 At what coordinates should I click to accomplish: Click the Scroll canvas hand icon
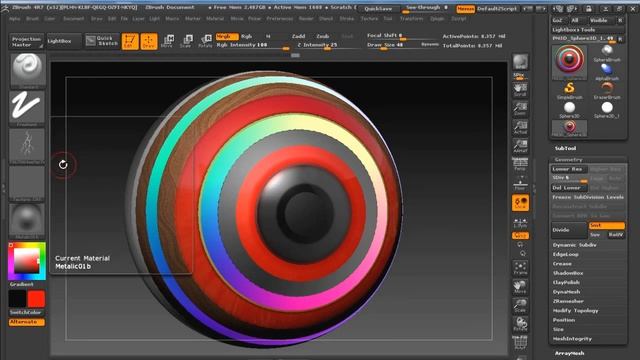520,90
